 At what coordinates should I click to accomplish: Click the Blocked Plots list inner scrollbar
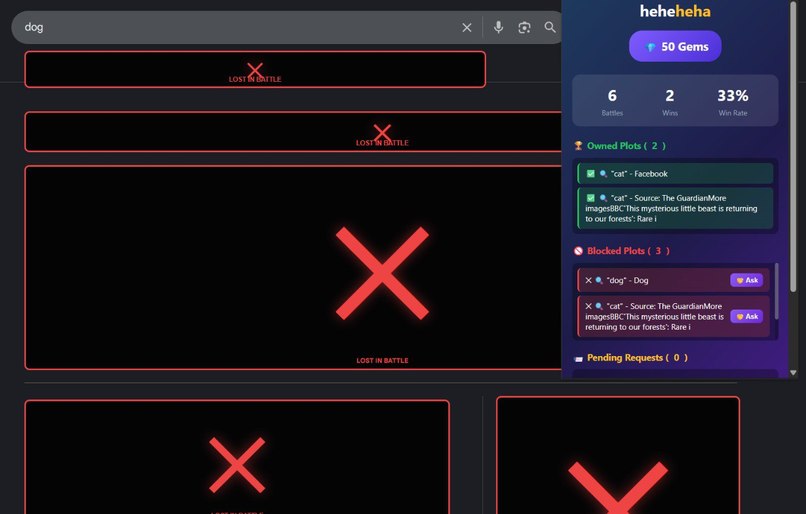click(x=776, y=291)
